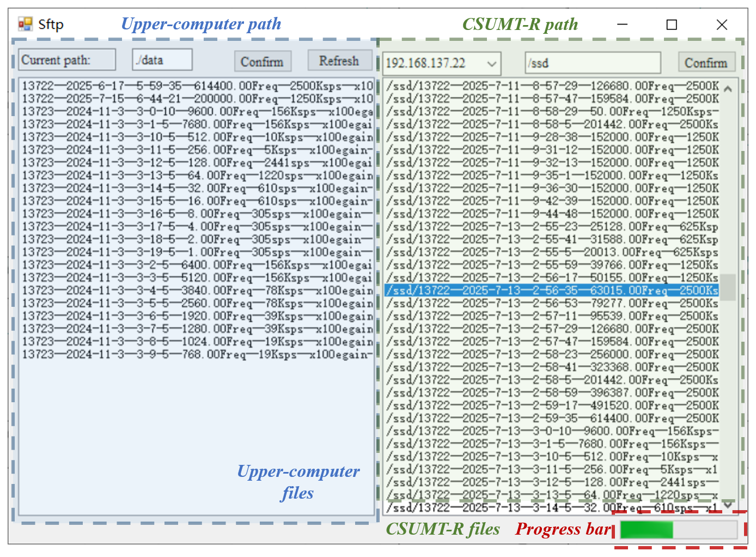Click the /ssd remote path field

point(592,63)
